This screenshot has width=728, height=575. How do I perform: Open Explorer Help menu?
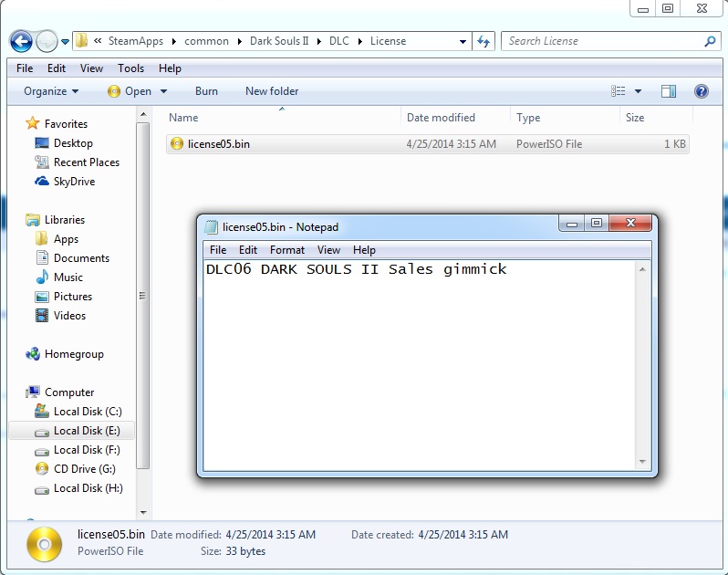click(x=170, y=68)
